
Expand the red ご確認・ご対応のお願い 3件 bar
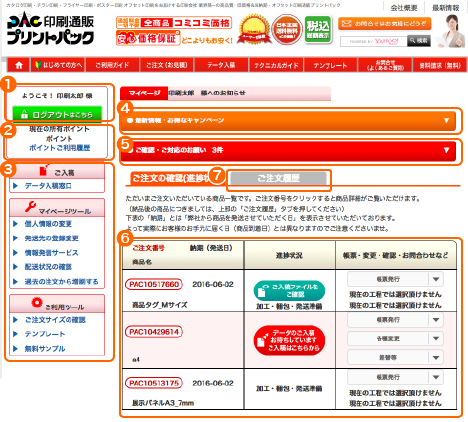click(288, 150)
